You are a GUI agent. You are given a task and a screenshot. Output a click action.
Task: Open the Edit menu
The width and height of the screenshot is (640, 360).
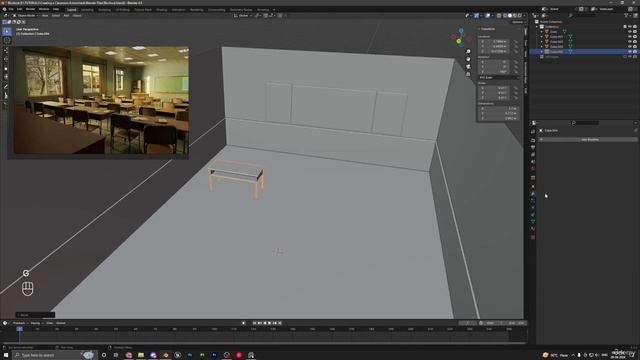point(19,9)
